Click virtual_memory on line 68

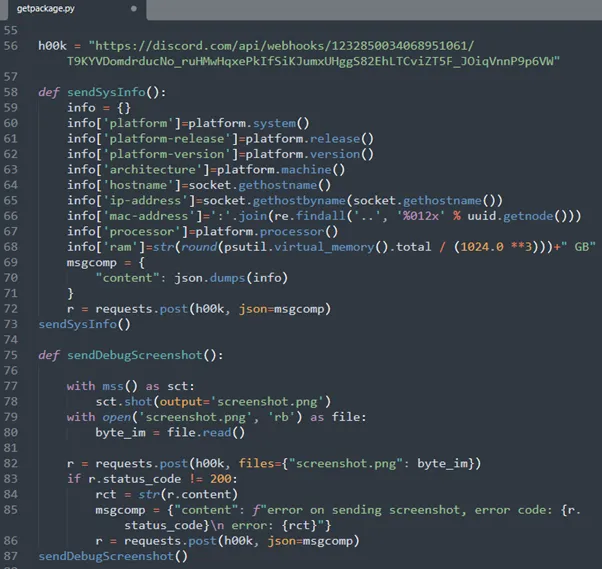(x=324, y=247)
